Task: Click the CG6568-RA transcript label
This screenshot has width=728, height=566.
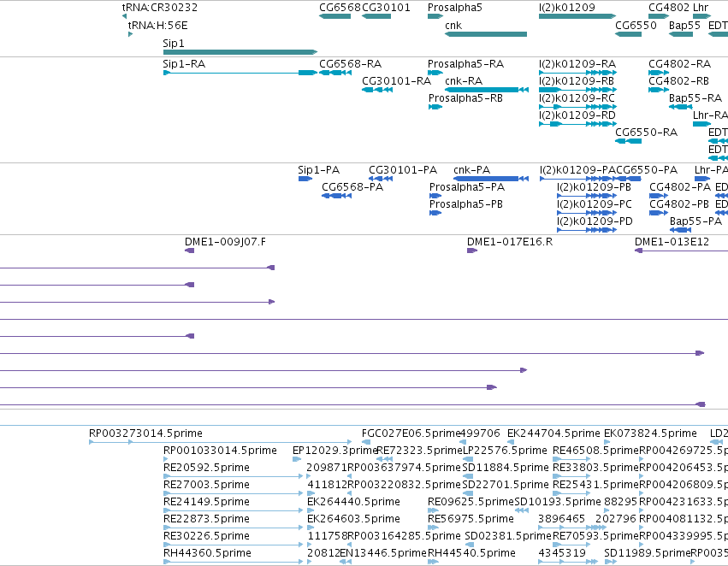Action: [x=351, y=63]
